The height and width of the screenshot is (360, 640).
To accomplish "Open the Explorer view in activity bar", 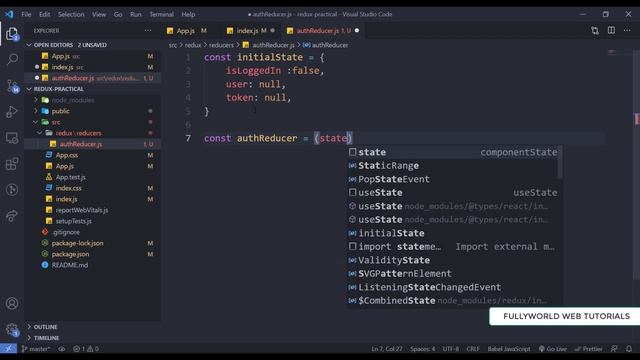I will pyautogui.click(x=12, y=34).
